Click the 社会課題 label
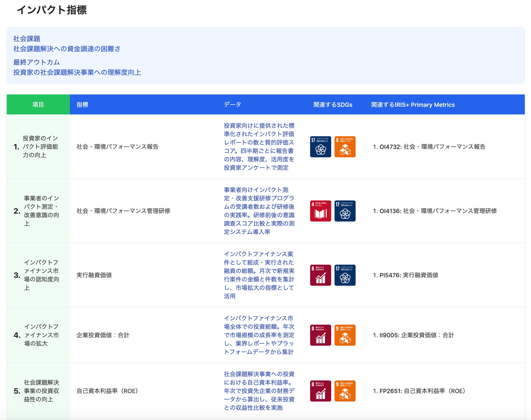531x420 pixels. [x=27, y=39]
